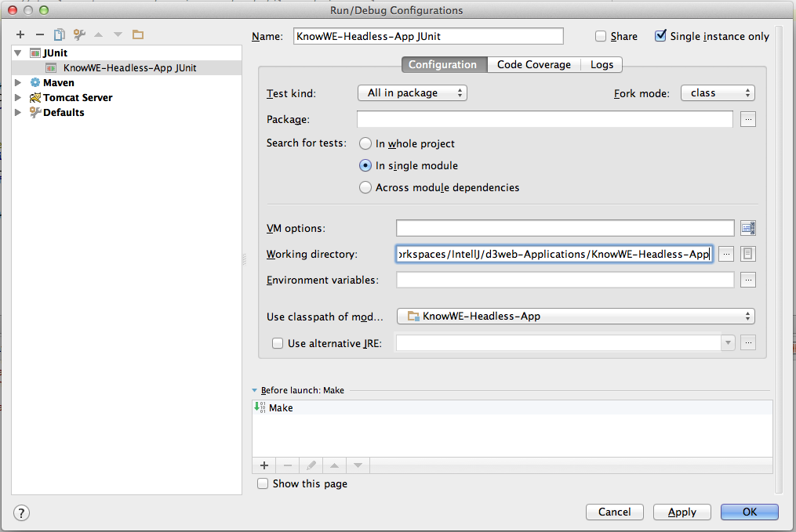Switch to Configuration tab
Image resolution: width=796 pixels, height=532 pixels.
444,64
